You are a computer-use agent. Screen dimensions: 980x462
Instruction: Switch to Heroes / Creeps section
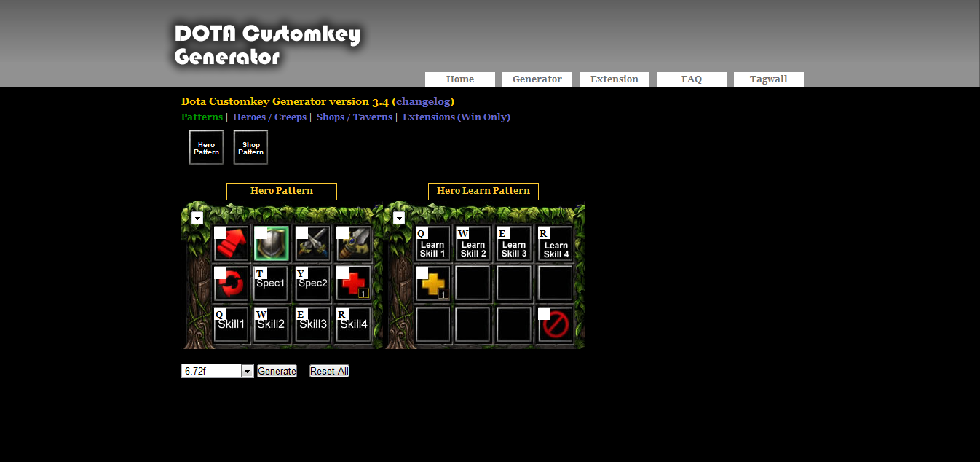pos(269,117)
